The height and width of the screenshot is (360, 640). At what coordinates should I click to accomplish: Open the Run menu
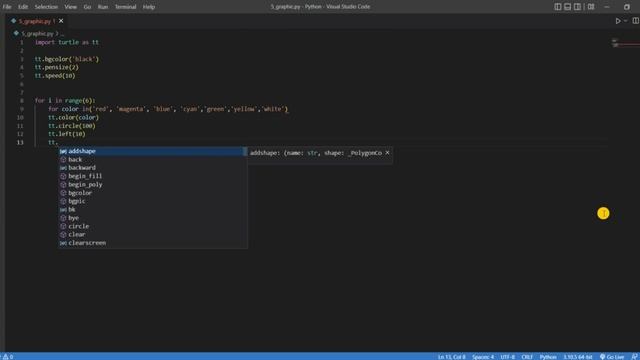coord(103,7)
